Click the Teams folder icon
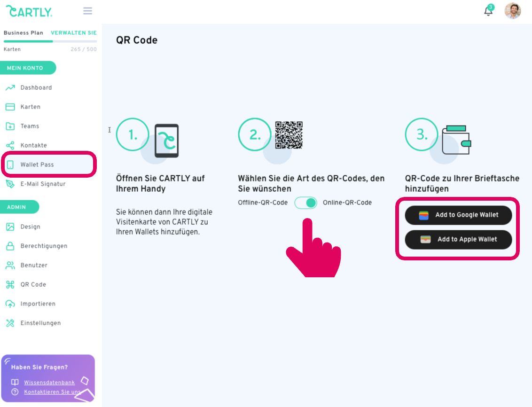Screen dimensions: 532x407 point(10,126)
